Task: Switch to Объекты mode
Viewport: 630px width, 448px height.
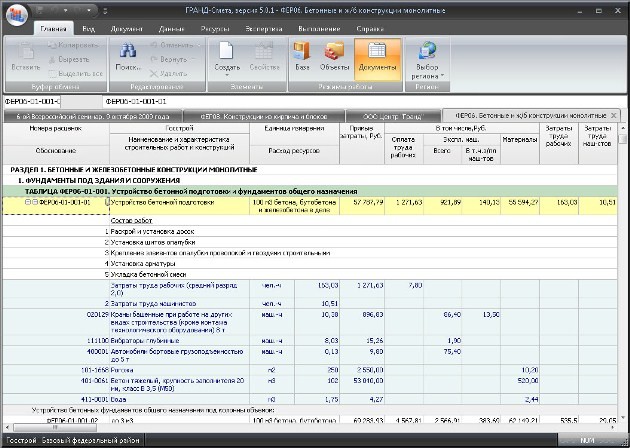Action: click(334, 57)
